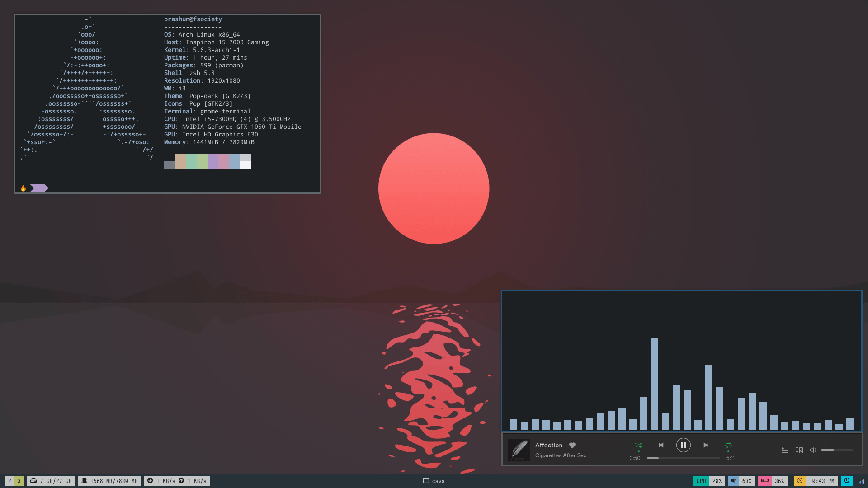The width and height of the screenshot is (868, 488).
Task: Click the yellow clock icon in status bar
Action: pyautogui.click(x=800, y=481)
